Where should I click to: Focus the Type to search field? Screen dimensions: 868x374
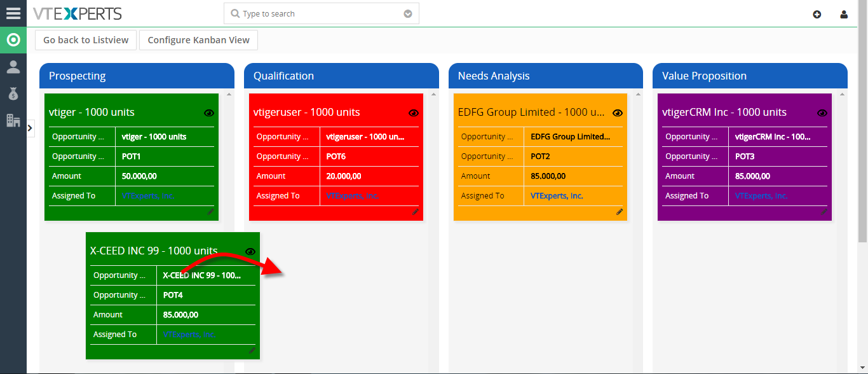(x=321, y=13)
